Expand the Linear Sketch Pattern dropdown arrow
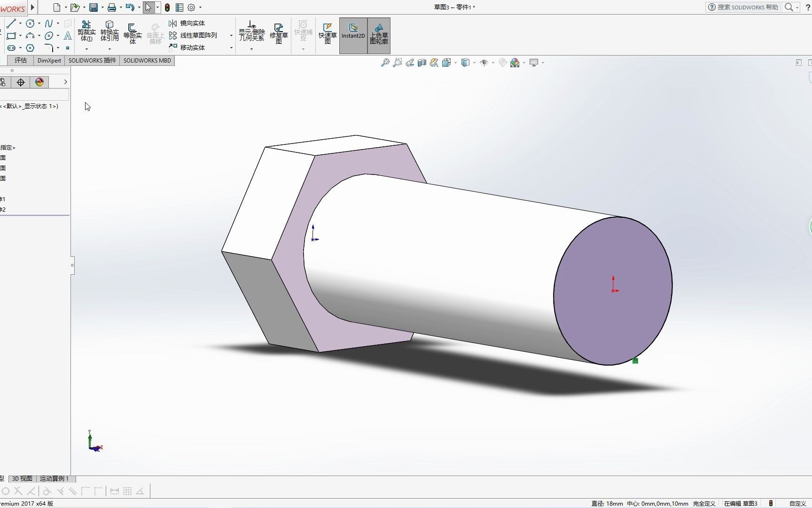The height and width of the screenshot is (508, 812). 231,35
